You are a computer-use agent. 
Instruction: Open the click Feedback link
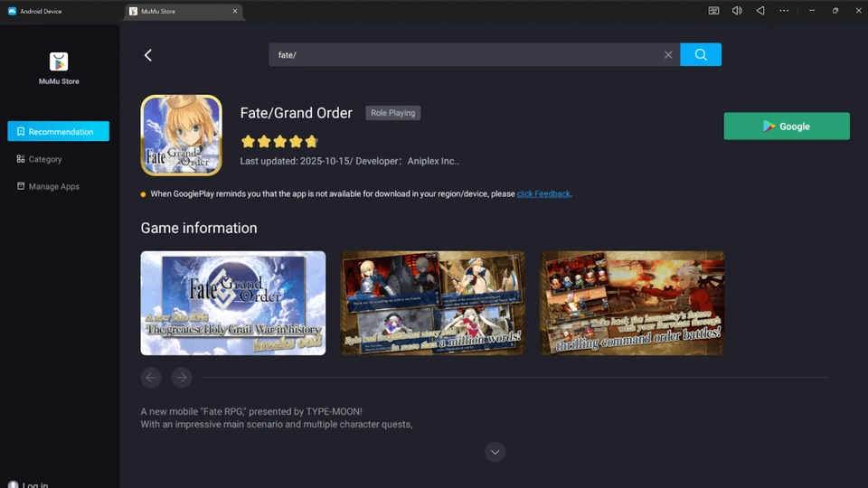click(543, 193)
